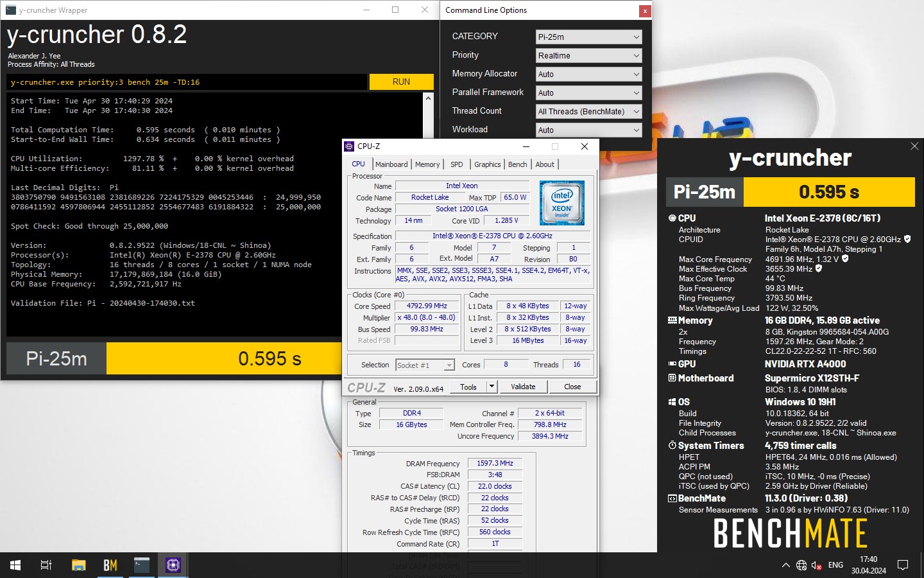The image size is (924, 578).
Task: Click the Code Name value Rocket Lake
Action: tap(430, 197)
